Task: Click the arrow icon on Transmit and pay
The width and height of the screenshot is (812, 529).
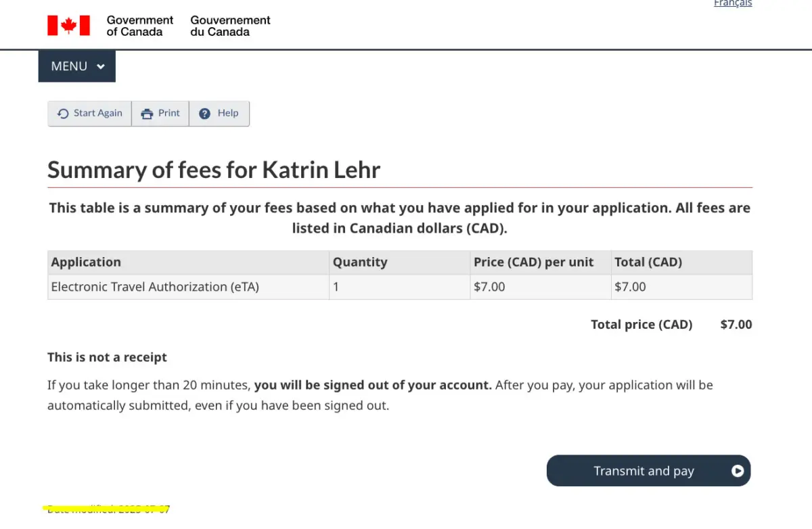Action: [x=738, y=471]
